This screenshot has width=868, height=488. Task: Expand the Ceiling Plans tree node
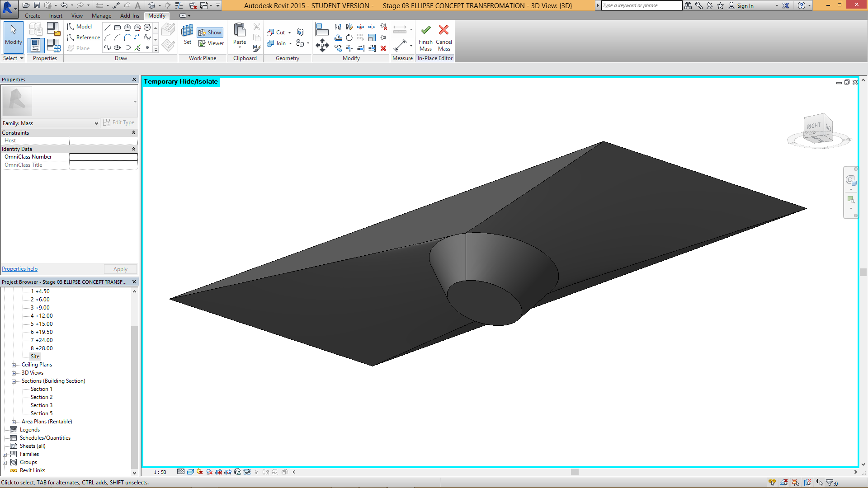[14, 365]
